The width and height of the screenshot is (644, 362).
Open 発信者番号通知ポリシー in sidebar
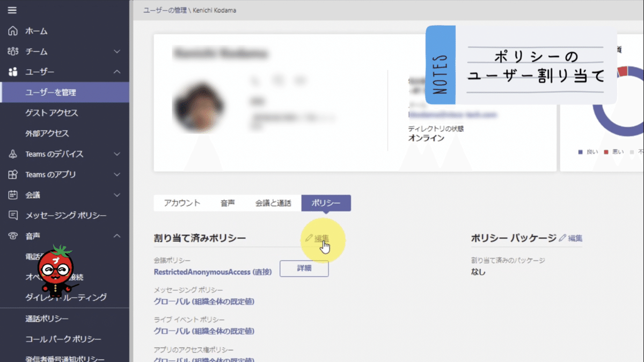point(64,359)
